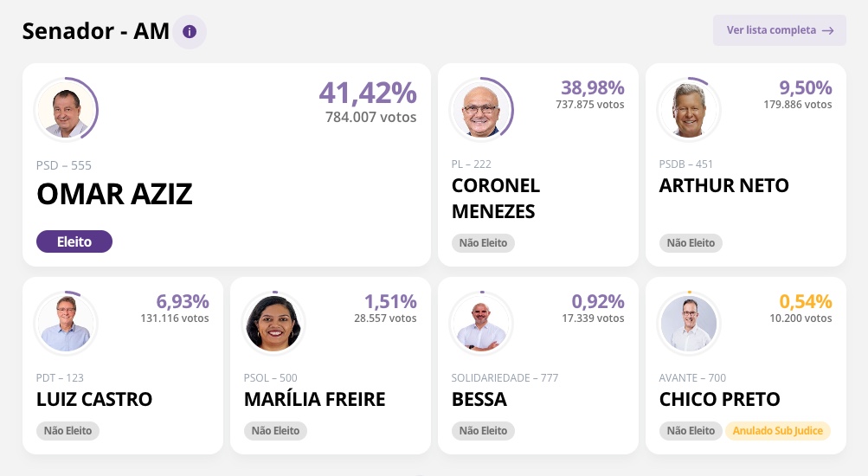Open Arthur Neto's candidate photo

tap(689, 109)
